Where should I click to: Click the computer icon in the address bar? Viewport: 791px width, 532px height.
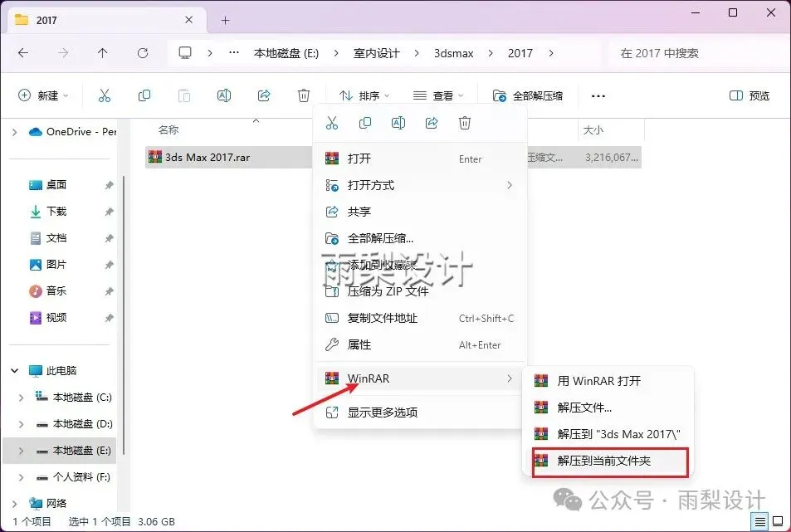185,53
